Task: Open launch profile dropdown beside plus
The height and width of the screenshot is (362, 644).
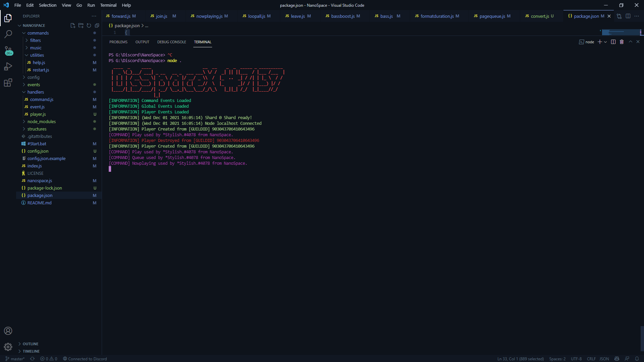Action: (605, 42)
